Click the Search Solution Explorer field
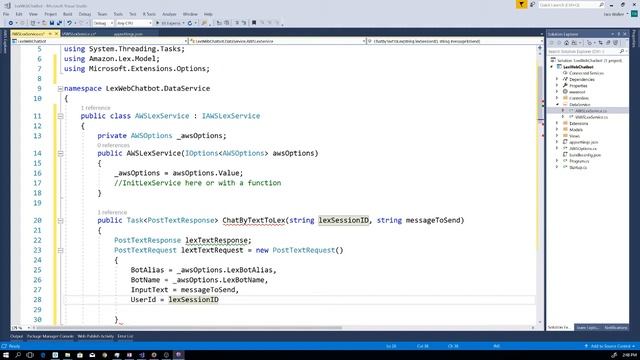Screen dimensions: 640x360 583,51
